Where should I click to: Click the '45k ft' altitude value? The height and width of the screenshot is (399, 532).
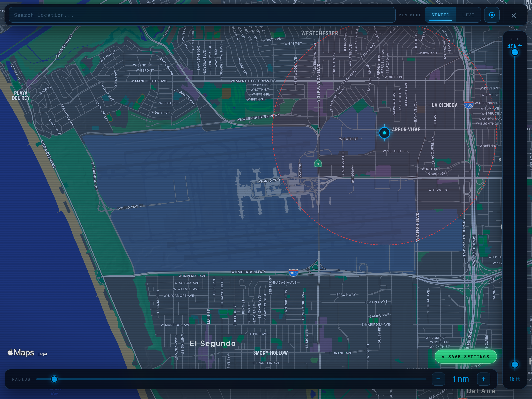515,46
